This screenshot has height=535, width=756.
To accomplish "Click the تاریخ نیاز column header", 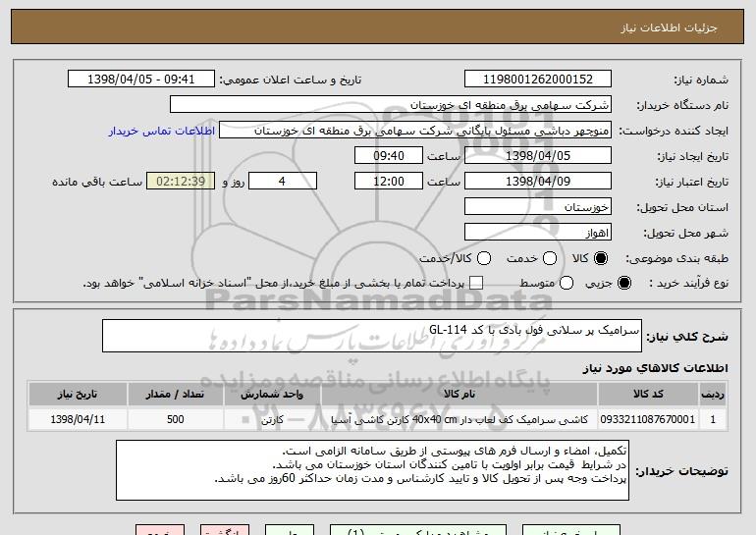I will coord(78,395).
